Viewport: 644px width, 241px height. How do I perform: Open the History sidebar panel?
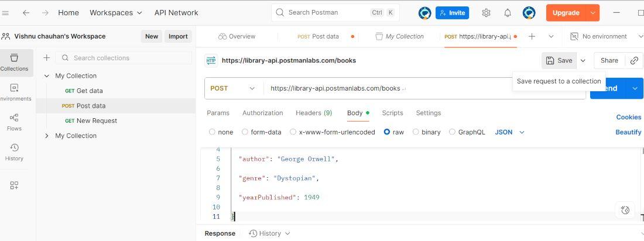point(14,152)
